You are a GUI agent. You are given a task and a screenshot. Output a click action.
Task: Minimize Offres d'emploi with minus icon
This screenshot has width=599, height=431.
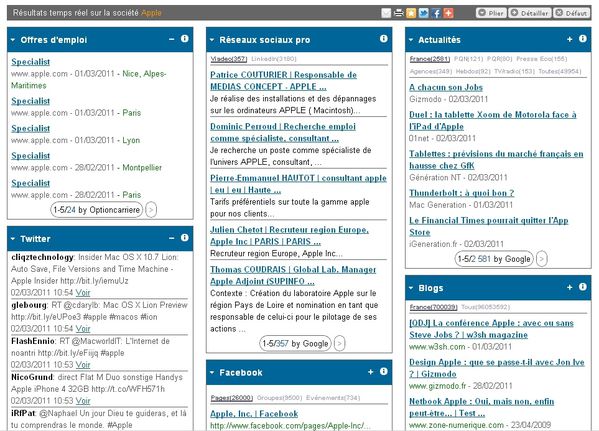(x=172, y=39)
